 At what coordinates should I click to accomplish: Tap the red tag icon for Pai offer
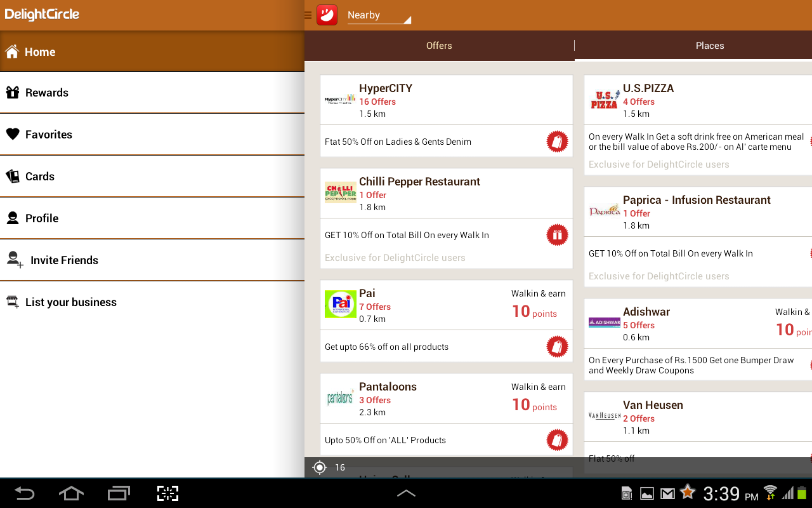point(557,347)
